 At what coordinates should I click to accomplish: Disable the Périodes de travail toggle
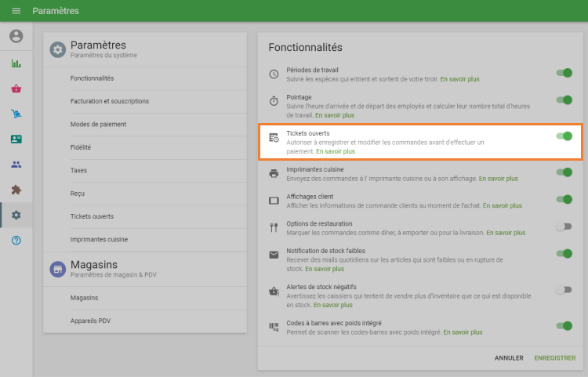click(x=564, y=73)
